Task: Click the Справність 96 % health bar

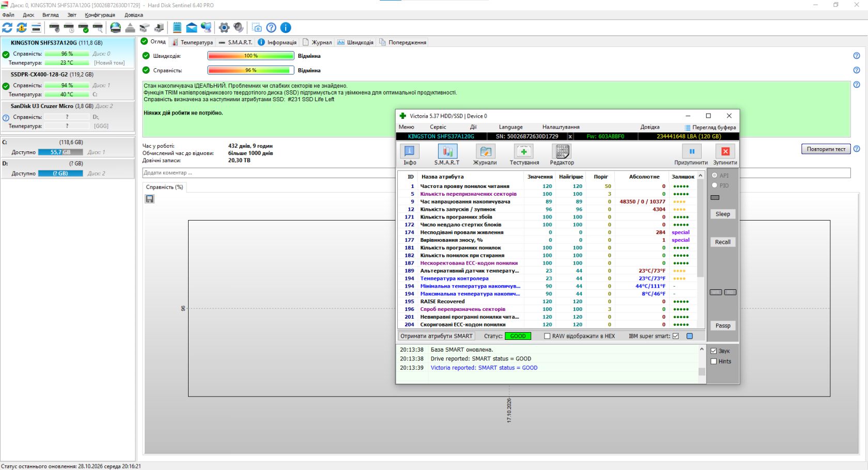Action: pos(251,70)
